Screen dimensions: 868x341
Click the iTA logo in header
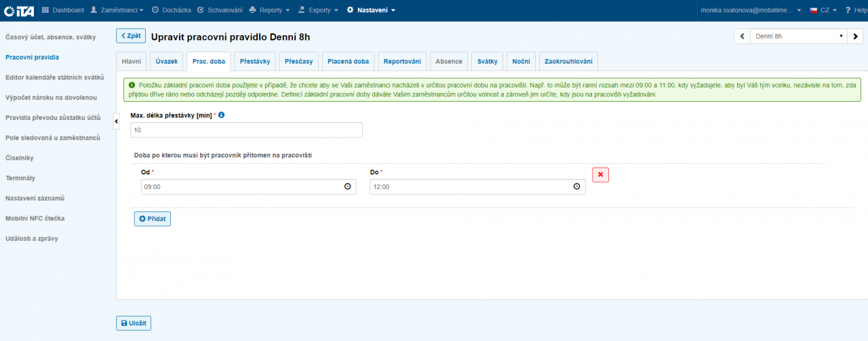(19, 10)
